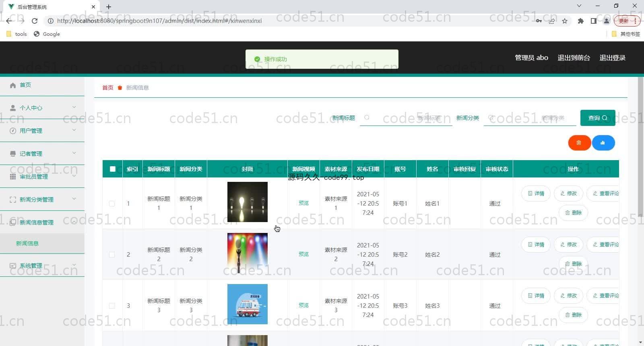Expand 系统管理 menu chevron
Screen dimensions: 644x346
tap(74, 265)
